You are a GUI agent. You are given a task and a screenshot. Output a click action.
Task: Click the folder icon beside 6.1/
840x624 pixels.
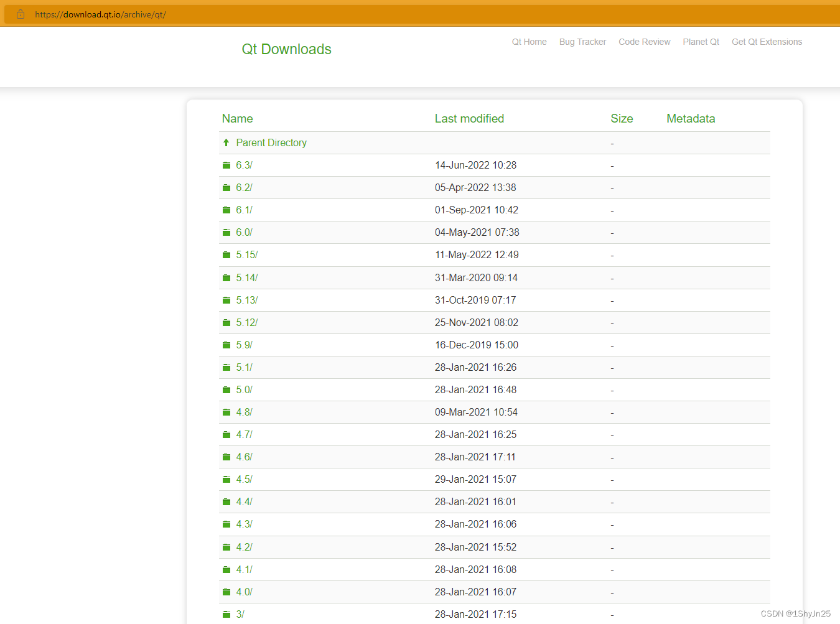[226, 210]
